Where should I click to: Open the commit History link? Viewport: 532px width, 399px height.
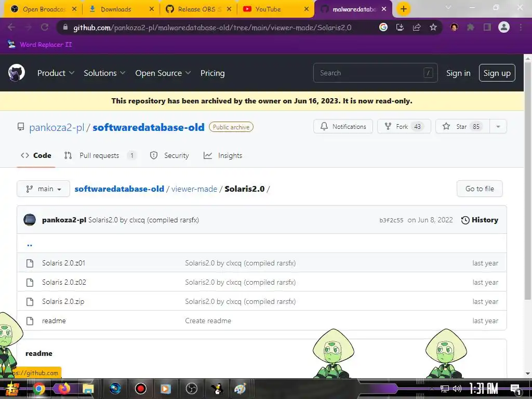pyautogui.click(x=480, y=220)
